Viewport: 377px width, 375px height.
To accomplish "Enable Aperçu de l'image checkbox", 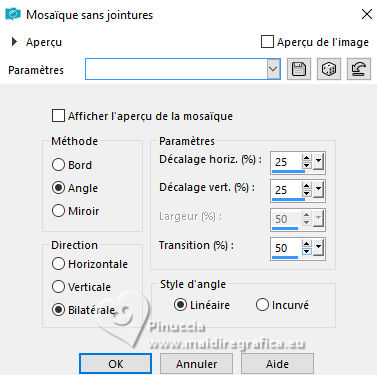I will click(x=267, y=42).
